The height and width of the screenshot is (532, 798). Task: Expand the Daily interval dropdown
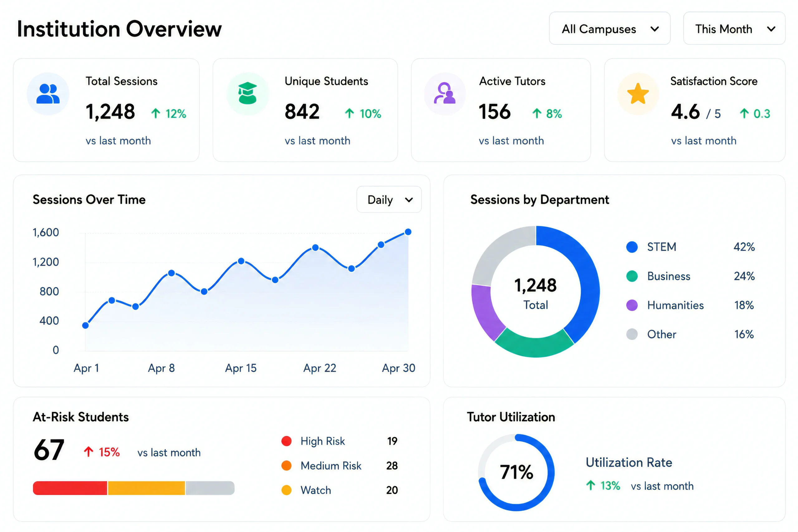[389, 199]
